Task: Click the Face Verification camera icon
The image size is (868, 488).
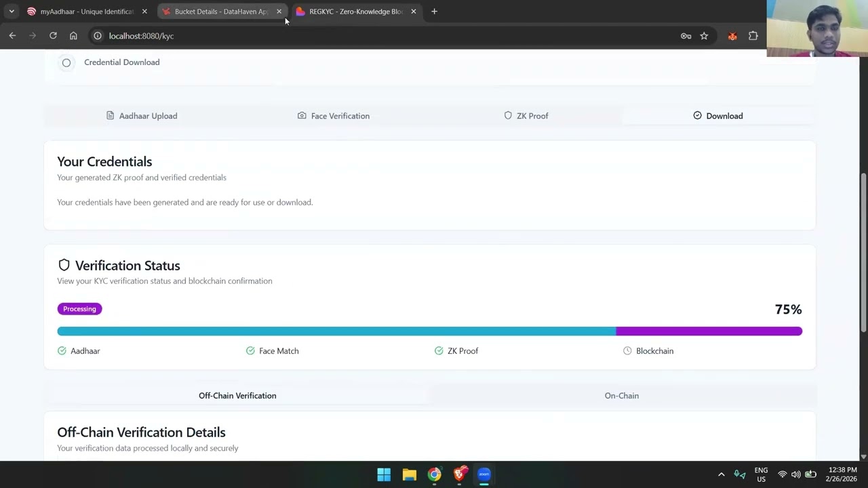Action: (302, 116)
